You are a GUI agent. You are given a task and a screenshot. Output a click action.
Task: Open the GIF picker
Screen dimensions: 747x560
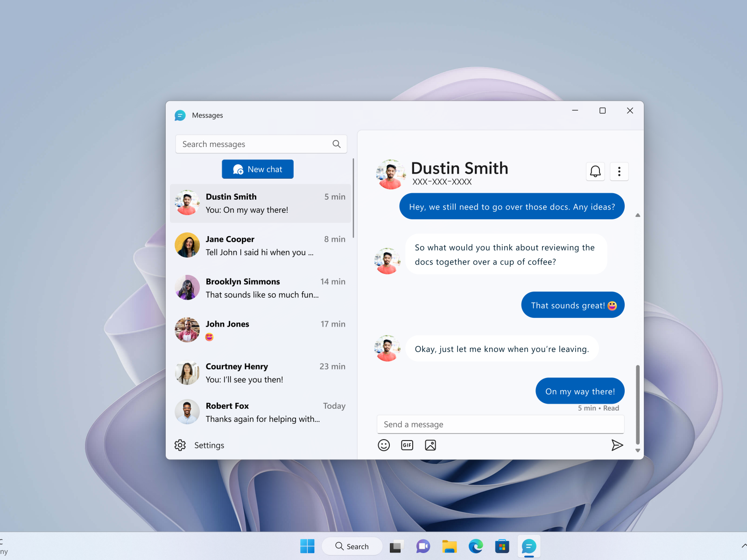[407, 445]
